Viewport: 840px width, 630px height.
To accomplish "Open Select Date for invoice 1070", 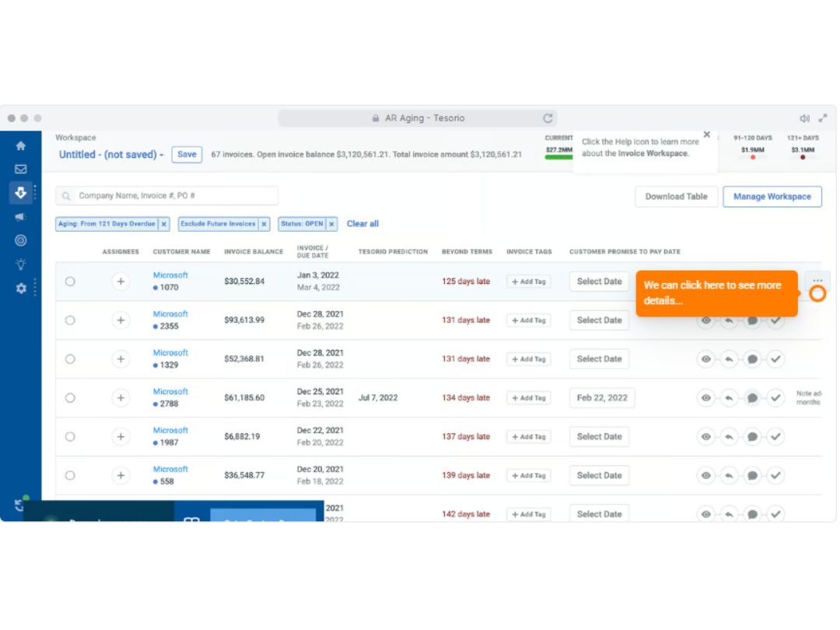I will pos(599,282).
